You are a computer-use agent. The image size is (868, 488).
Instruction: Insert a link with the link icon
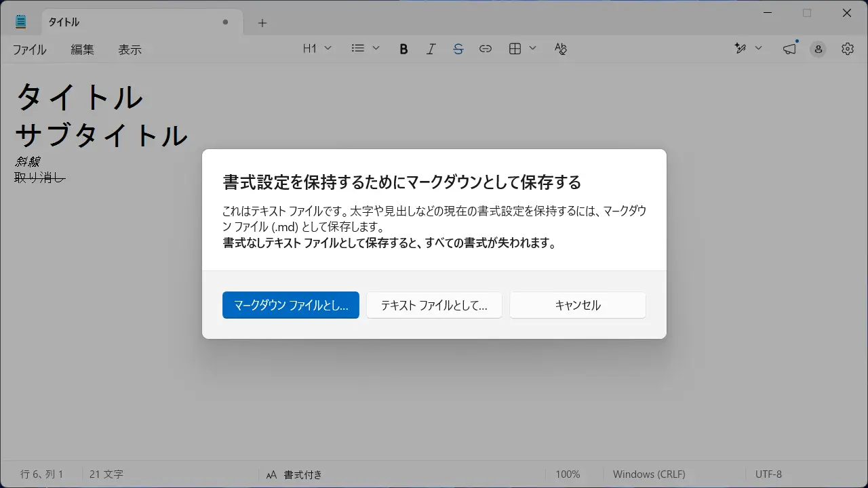pyautogui.click(x=486, y=49)
